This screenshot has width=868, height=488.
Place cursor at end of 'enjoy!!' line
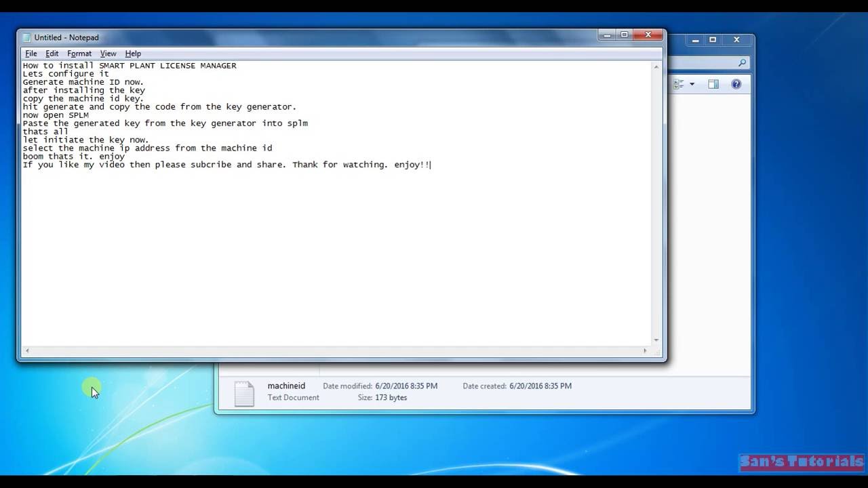(x=431, y=165)
